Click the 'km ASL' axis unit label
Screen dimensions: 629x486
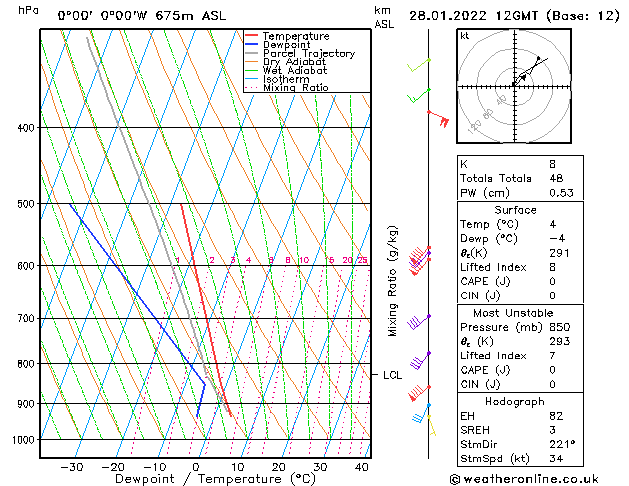(x=384, y=17)
